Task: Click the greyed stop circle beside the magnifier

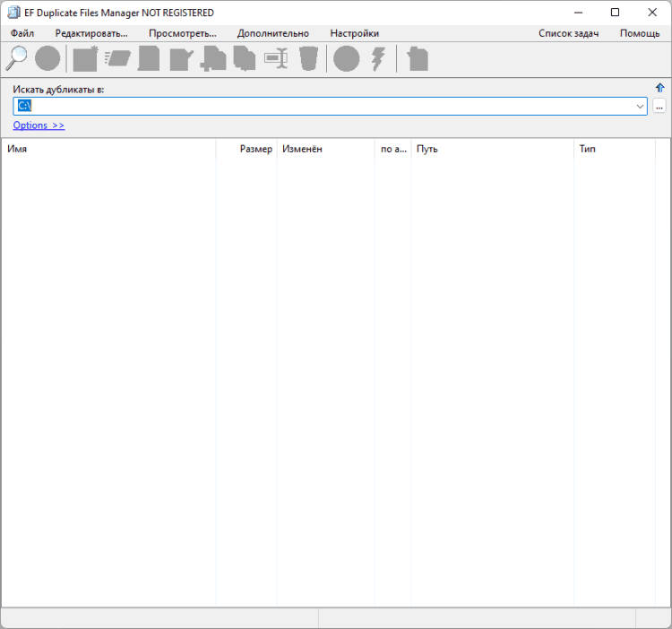Action: pos(47,58)
